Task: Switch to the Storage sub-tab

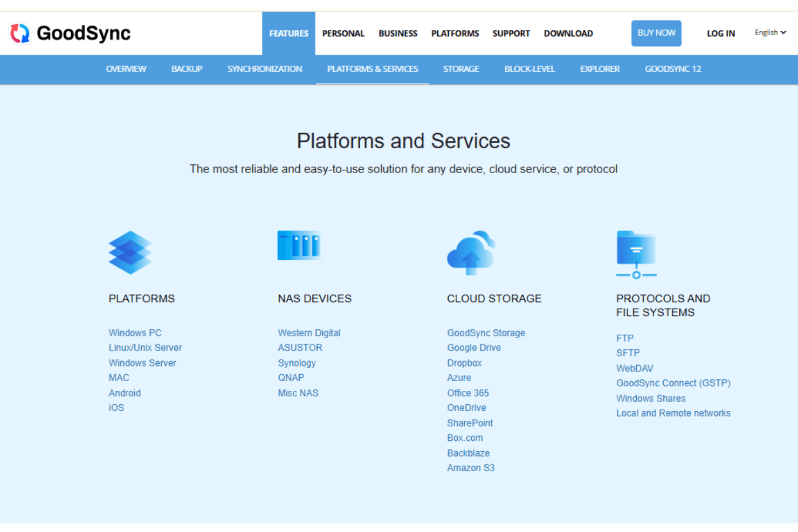Action: tap(461, 69)
